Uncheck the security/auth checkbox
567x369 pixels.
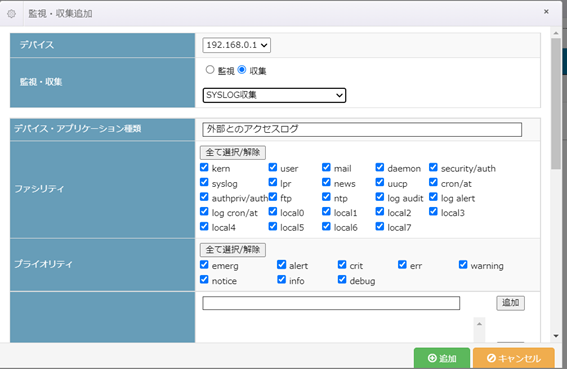433,167
